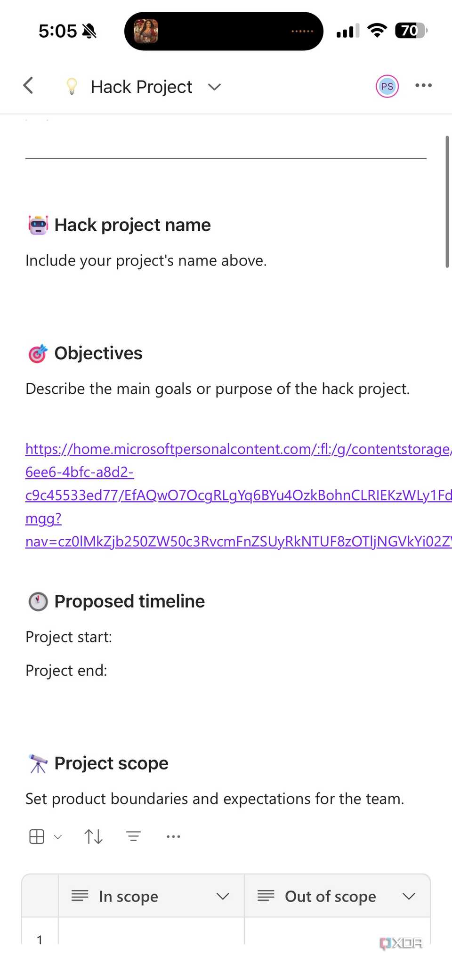Open the table view switcher icon
The image size is (452, 980).
[x=36, y=836]
